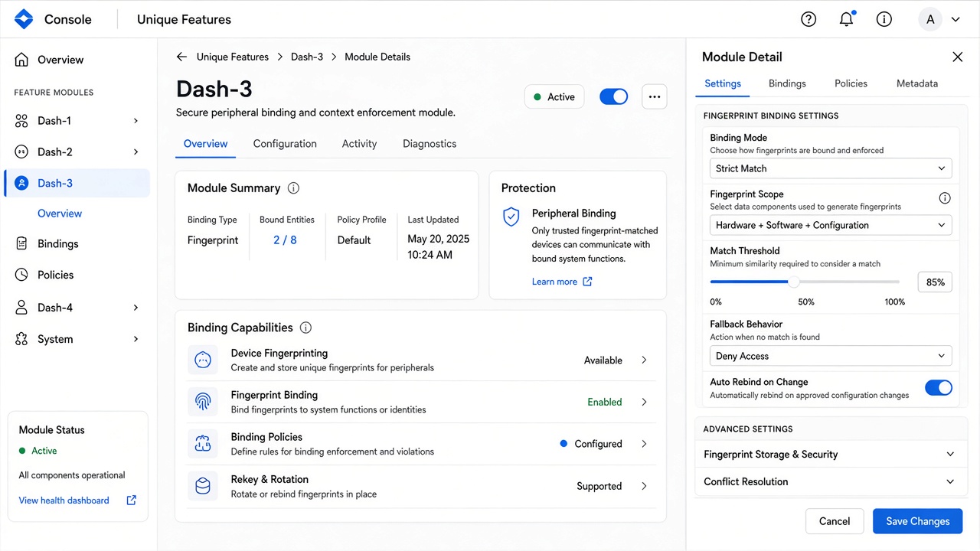Click info icon next to Binding Capabilities
Viewport: 980px width, 551px height.
[x=306, y=328]
